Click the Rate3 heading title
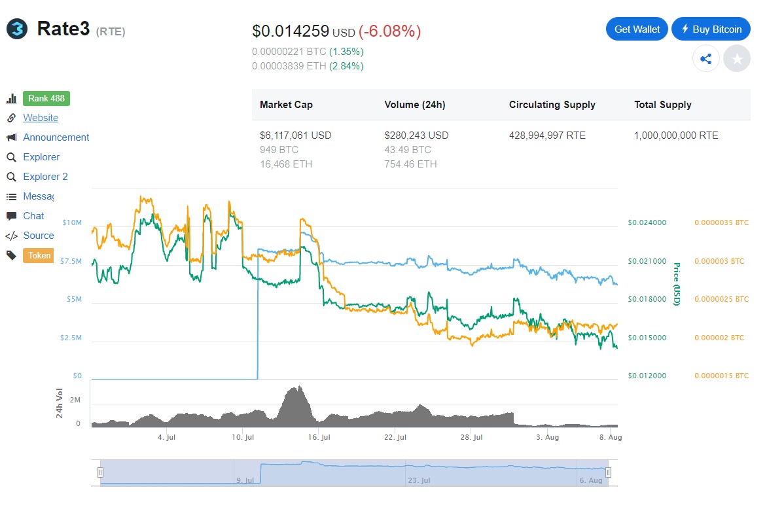The image size is (767, 532). [63, 29]
